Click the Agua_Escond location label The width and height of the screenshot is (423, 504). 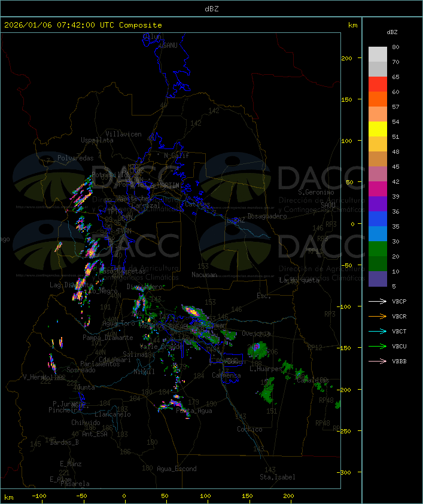(176, 469)
